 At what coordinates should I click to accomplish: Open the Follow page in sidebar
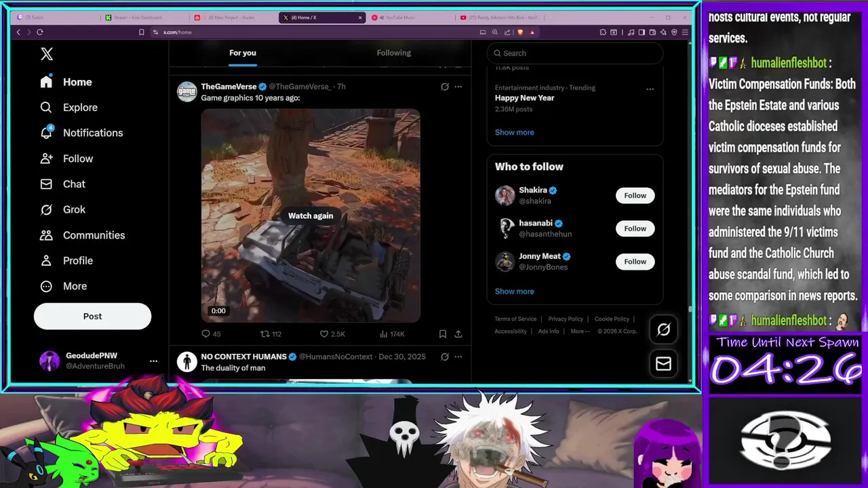[66, 159]
